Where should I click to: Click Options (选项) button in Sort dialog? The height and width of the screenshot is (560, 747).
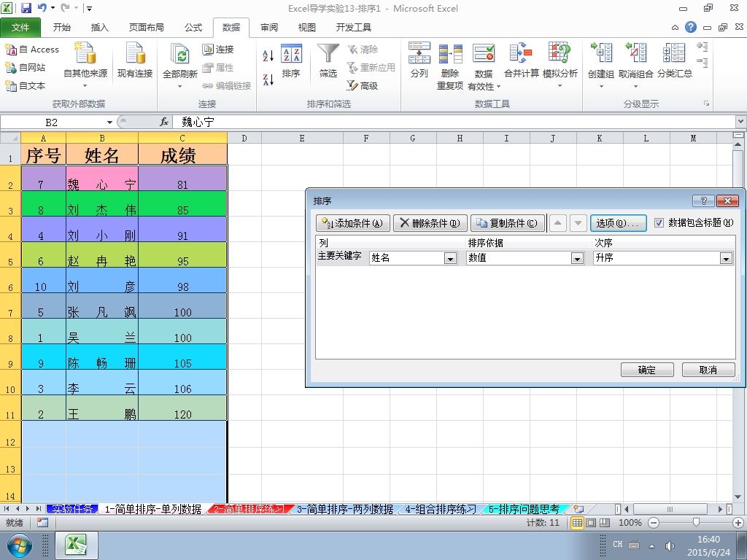point(618,223)
